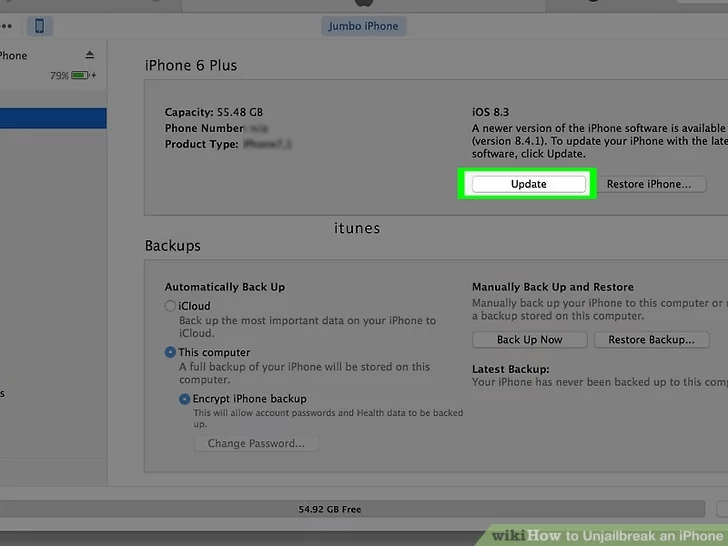Image resolution: width=728 pixels, height=546 pixels.
Task: Click the Change Password... button
Action: [256, 443]
